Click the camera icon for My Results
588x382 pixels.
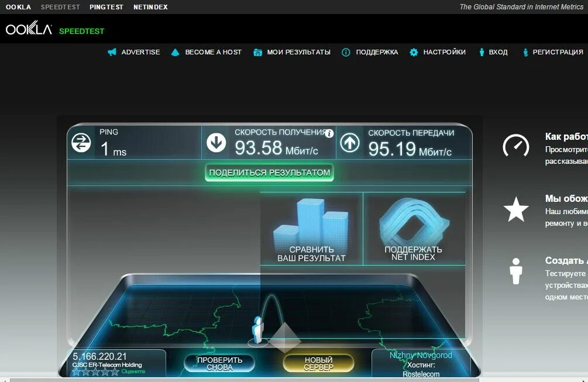pyautogui.click(x=257, y=53)
